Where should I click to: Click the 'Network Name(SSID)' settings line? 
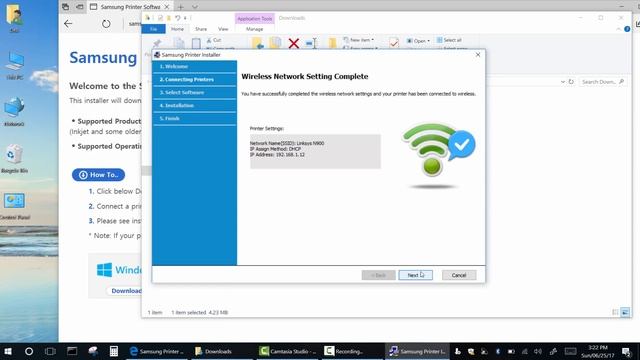pos(287,143)
